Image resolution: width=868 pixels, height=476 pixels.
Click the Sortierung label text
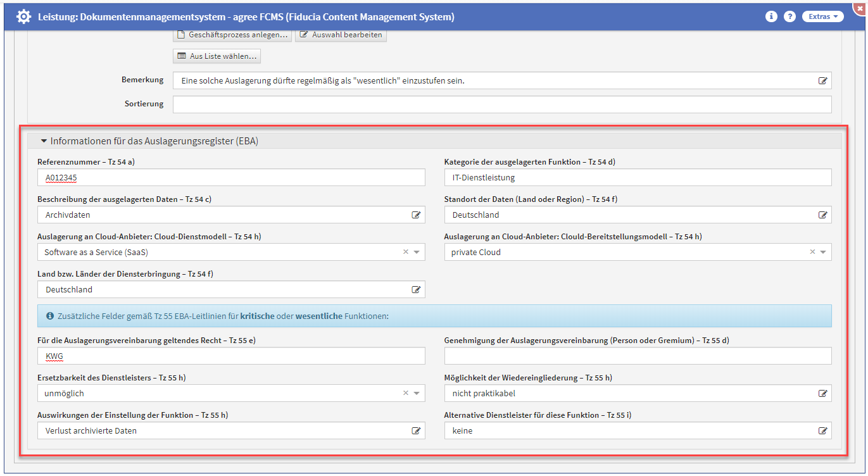pyautogui.click(x=144, y=104)
